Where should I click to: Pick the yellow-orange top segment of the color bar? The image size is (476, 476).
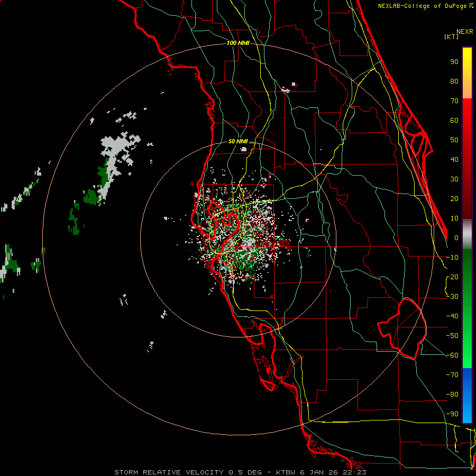coord(467,73)
